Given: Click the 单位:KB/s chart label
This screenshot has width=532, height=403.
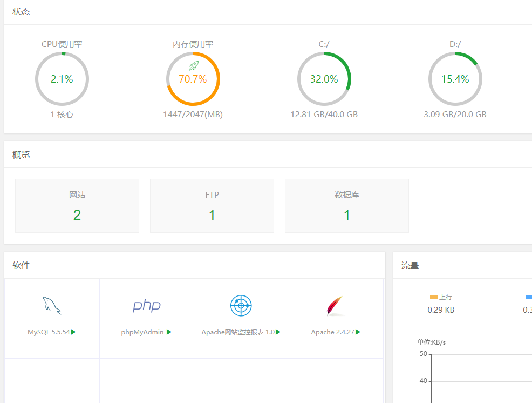Looking at the screenshot, I should pyautogui.click(x=431, y=342).
